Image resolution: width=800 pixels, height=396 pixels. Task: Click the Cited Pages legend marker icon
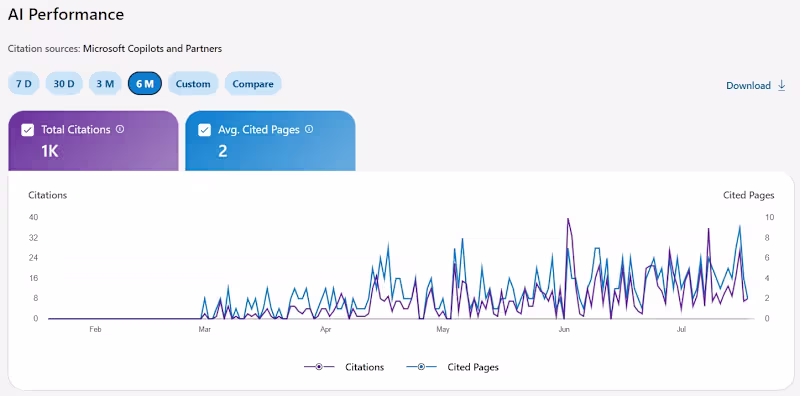click(421, 367)
